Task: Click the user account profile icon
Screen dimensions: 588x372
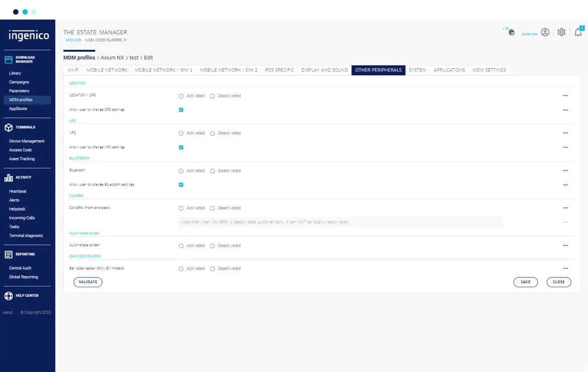Action: [x=545, y=32]
